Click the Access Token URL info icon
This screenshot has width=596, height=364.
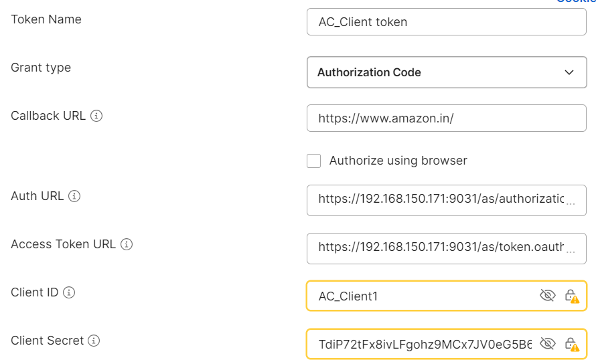[x=127, y=244]
